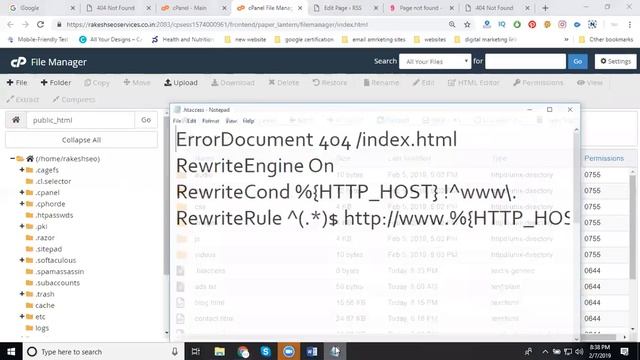Viewport: 640px width, 360px height.
Task: Expand the .pki folder
Action: click(22, 226)
